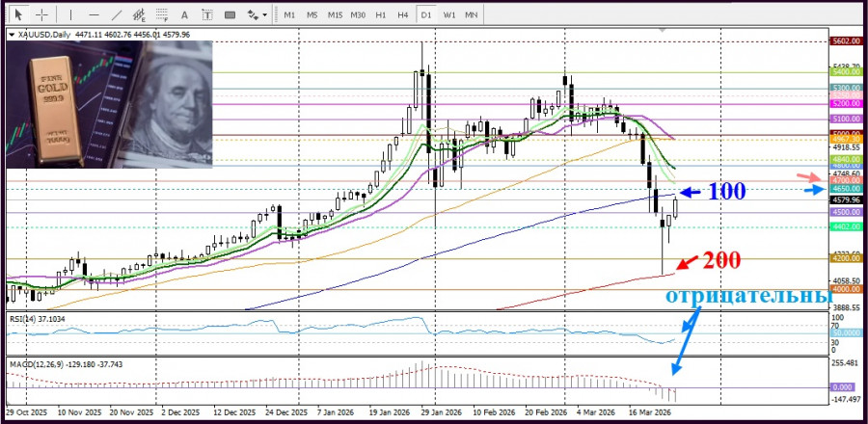Switch to the W1 weekly timeframe

(448, 15)
